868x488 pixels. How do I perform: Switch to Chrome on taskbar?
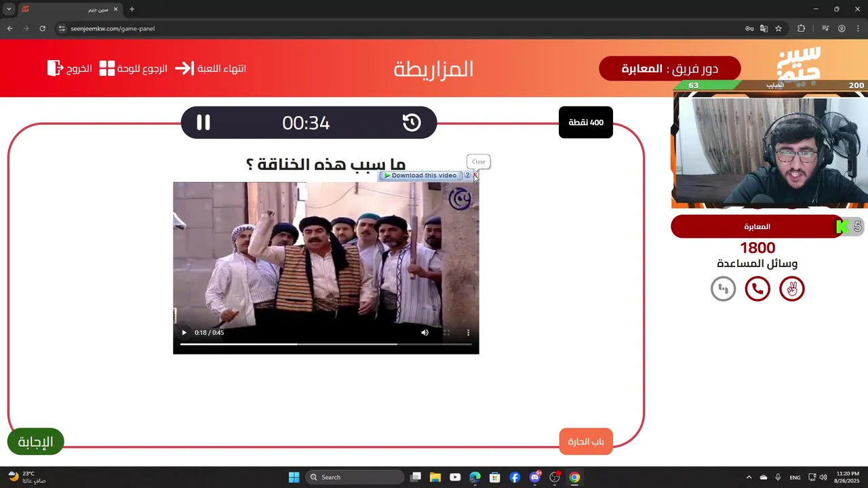coord(574,477)
